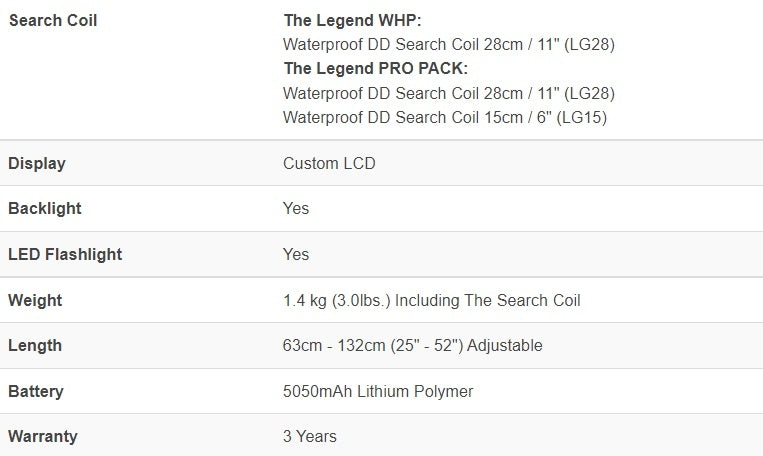The width and height of the screenshot is (763, 456).
Task: Click the Warranty row label
Action: [43, 437]
